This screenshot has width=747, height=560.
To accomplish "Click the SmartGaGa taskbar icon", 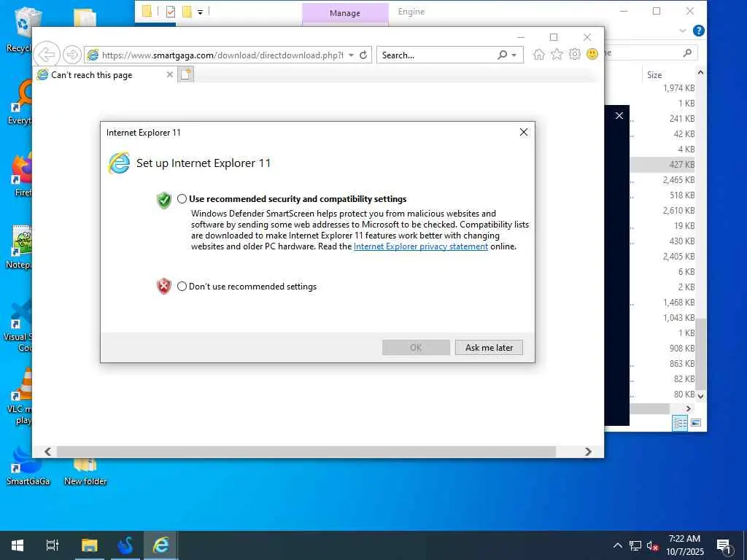I will pos(125,545).
